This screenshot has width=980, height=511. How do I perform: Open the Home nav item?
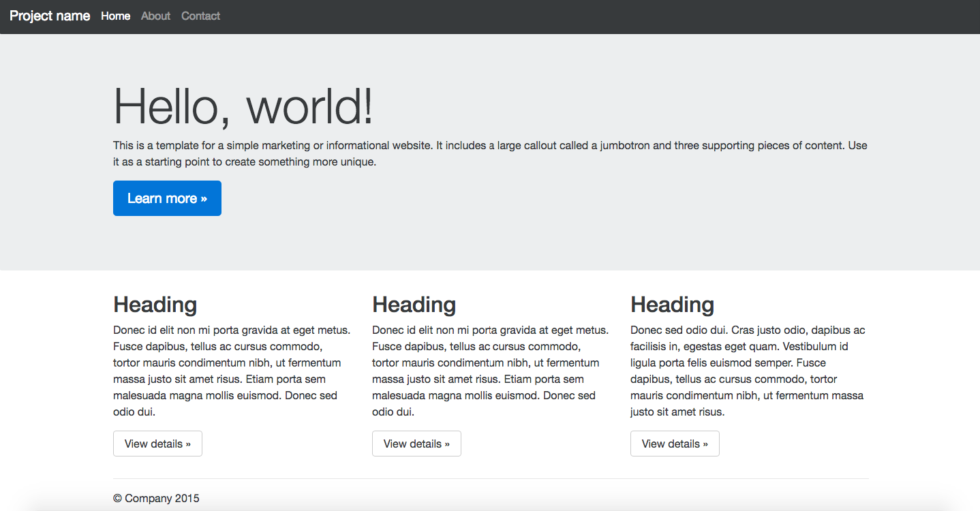[x=115, y=16]
